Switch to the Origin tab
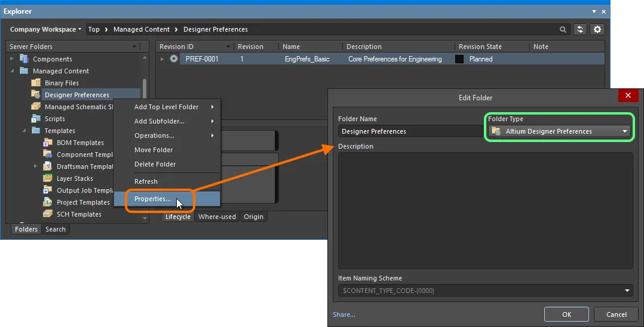This screenshot has height=327, width=644. [253, 217]
